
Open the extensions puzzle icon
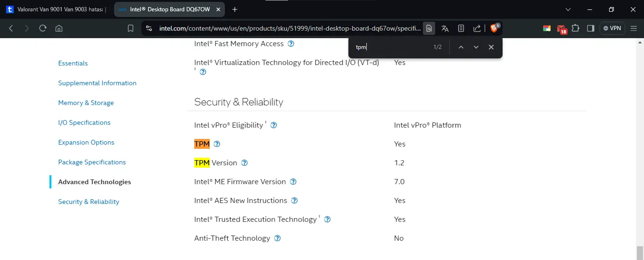coord(576,28)
